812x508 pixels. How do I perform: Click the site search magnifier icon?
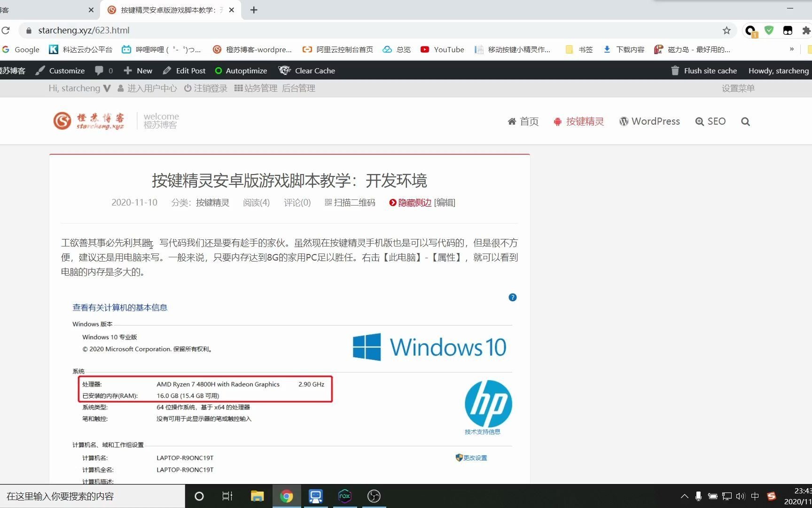(745, 121)
